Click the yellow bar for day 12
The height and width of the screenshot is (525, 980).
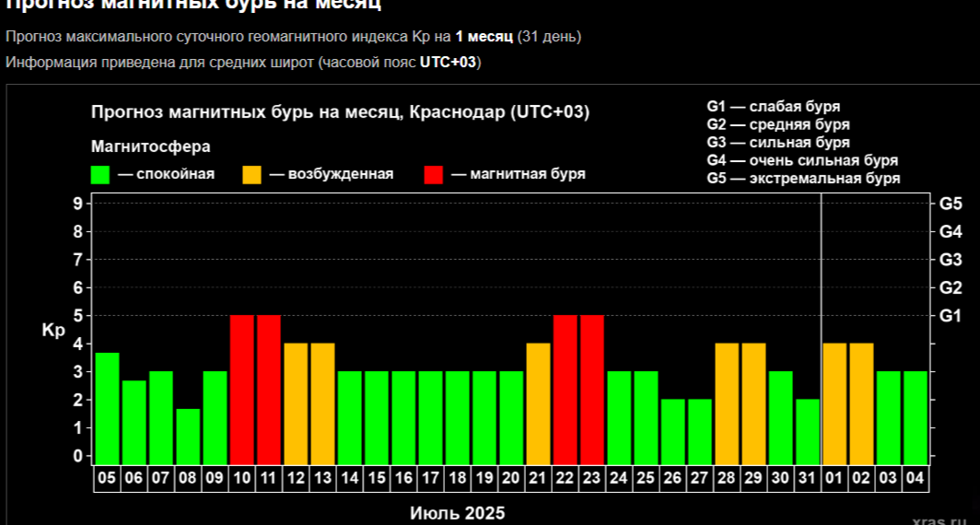click(x=296, y=402)
